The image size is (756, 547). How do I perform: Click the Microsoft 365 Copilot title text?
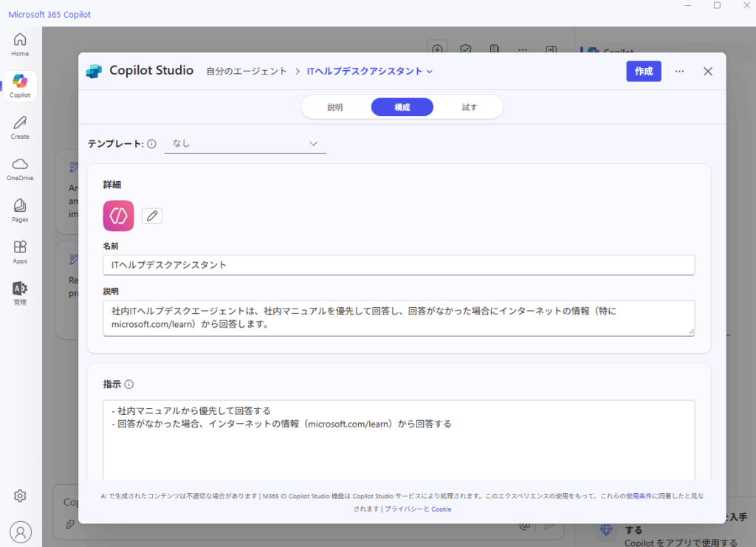click(x=49, y=15)
